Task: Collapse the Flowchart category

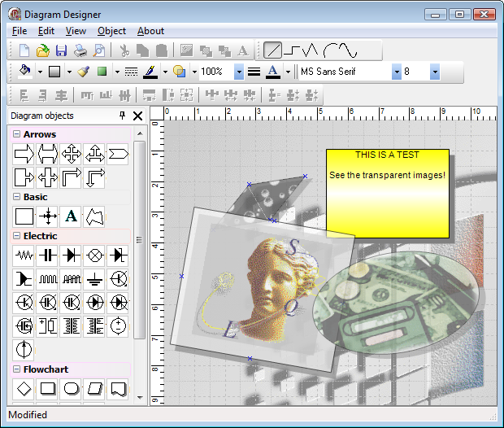Action: (16, 369)
